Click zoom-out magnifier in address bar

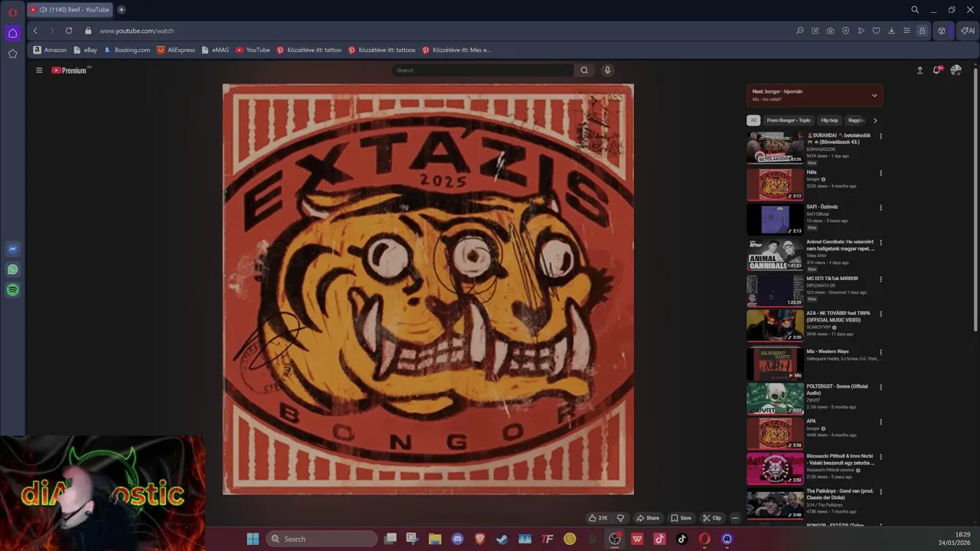pos(800,31)
